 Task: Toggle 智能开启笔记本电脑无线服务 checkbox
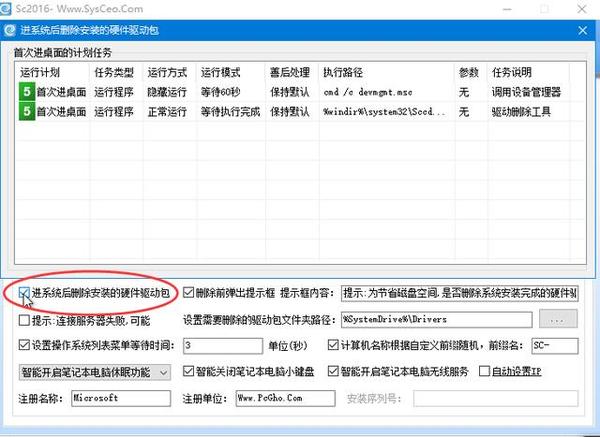pyautogui.click(x=333, y=371)
